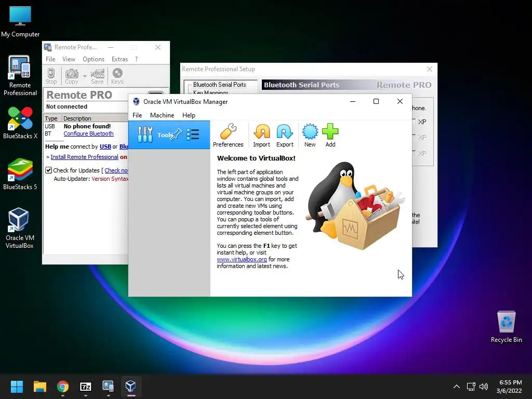Click 'No phone found!' USB row text
This screenshot has width=532, height=399.
[x=87, y=126]
